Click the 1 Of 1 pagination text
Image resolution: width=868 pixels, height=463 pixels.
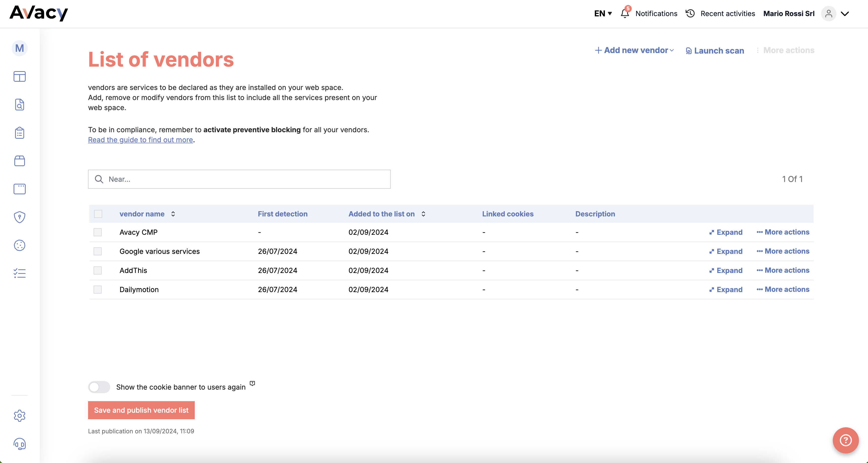click(792, 179)
